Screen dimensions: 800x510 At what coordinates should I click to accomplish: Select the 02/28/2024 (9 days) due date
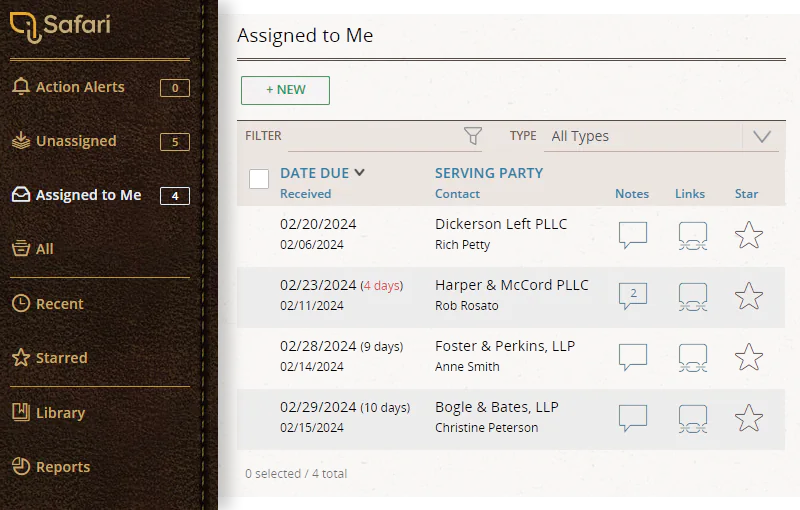[341, 346]
